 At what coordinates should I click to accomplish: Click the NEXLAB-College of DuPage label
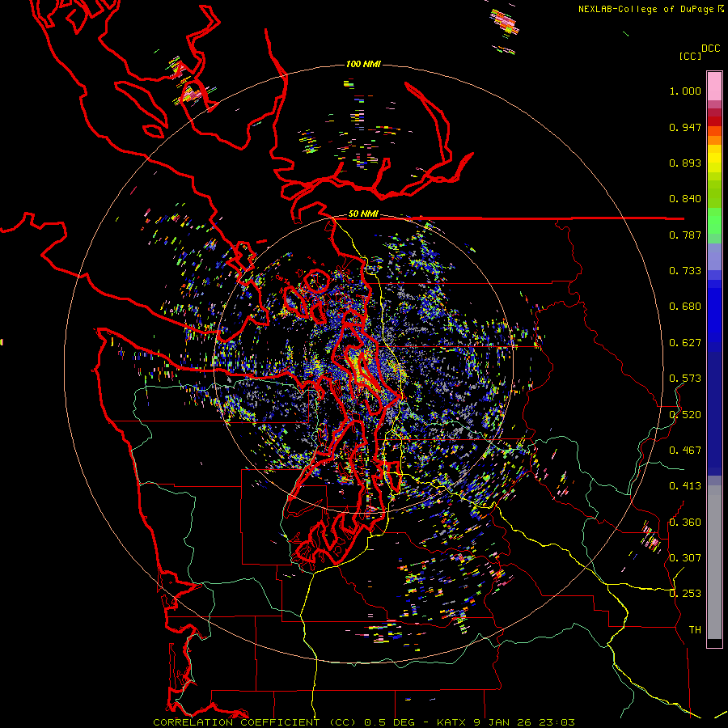click(651, 9)
